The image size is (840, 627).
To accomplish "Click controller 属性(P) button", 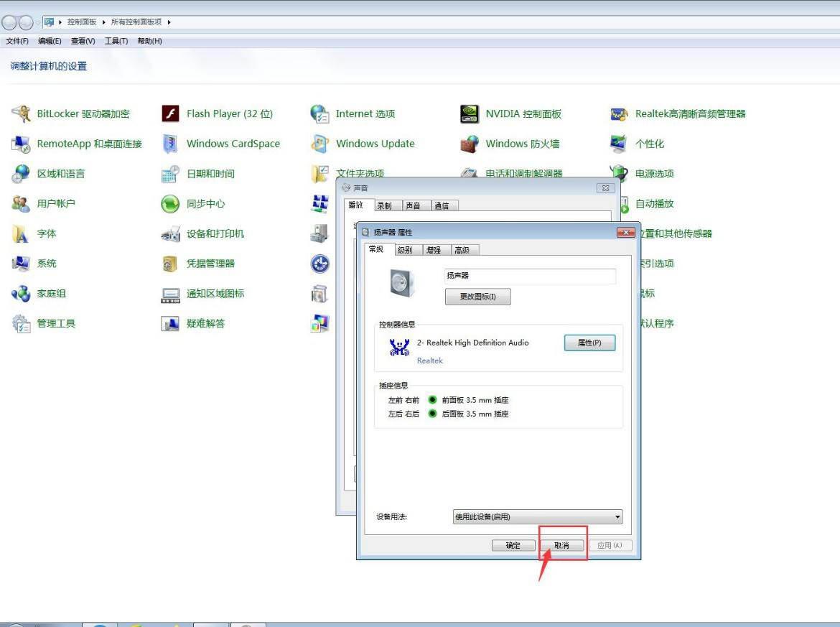I will click(589, 343).
